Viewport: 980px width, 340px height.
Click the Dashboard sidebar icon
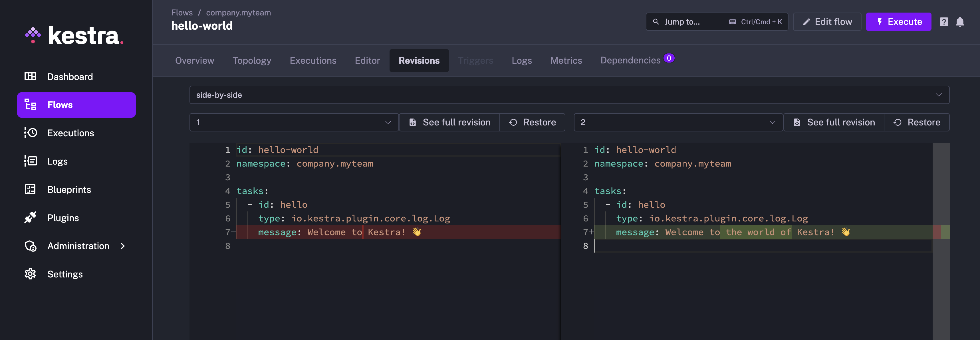click(31, 77)
